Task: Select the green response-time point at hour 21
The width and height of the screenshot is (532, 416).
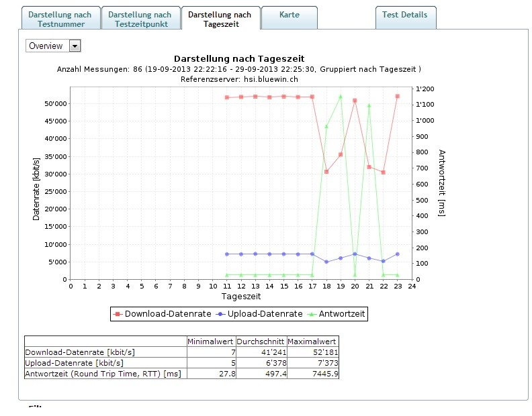Action: pyautogui.click(x=369, y=105)
